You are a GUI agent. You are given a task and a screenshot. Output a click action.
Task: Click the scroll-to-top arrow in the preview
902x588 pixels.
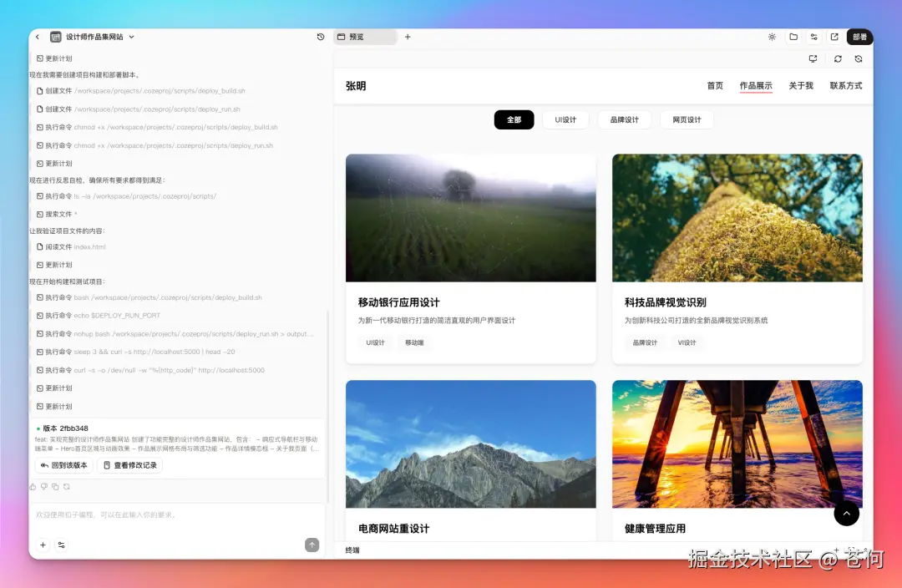click(x=846, y=514)
